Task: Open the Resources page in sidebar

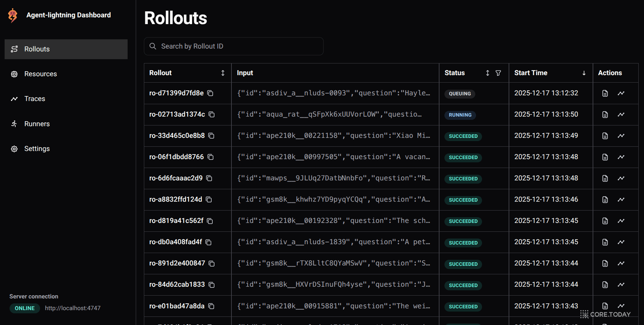Action: click(40, 74)
